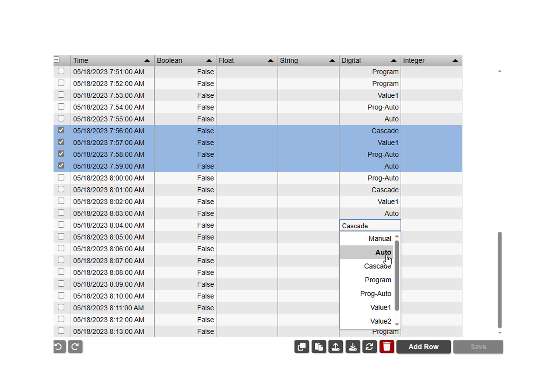This screenshot has width=557, height=392.
Task: Click the paste clipboard icon
Action: (319, 347)
